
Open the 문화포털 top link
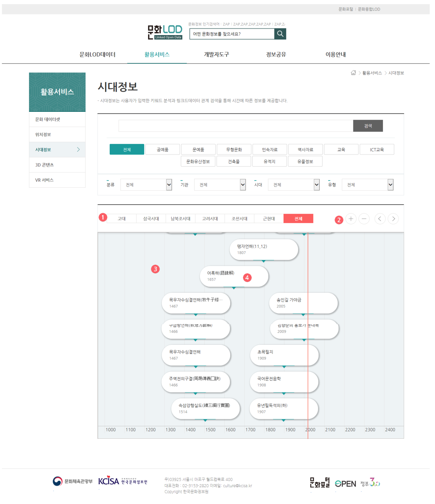tap(346, 9)
